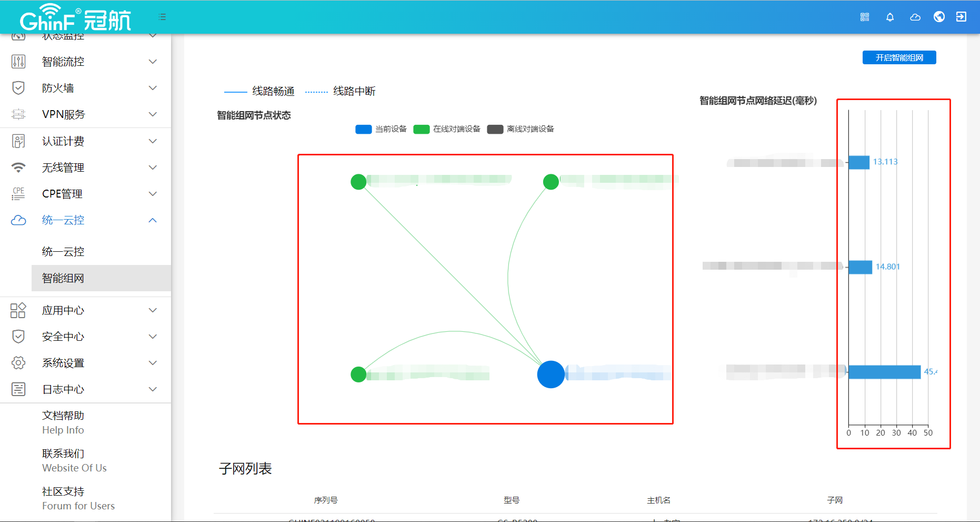Viewport: 980px width, 522px height.
Task: Click the cloud icon in top bar
Action: pos(915,17)
